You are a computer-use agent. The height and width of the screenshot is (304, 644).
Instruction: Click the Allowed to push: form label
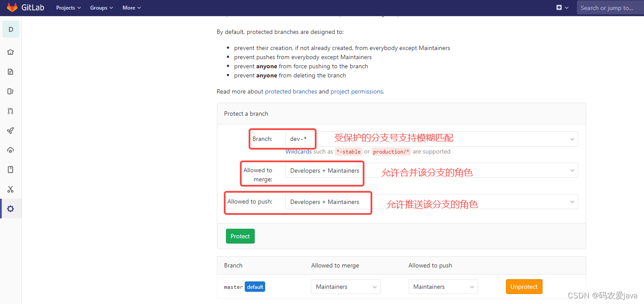pos(250,202)
